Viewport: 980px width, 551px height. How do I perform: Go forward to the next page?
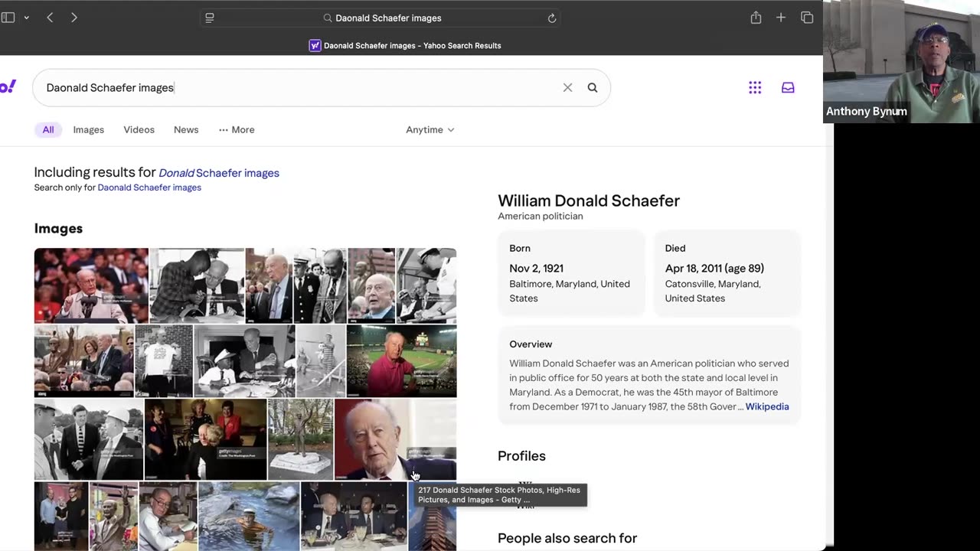(74, 18)
